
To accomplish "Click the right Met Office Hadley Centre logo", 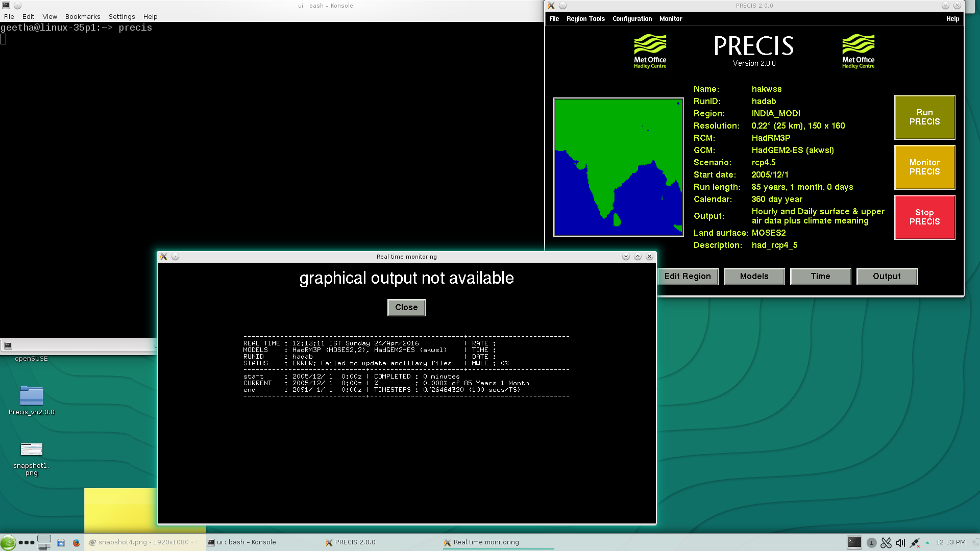I will coord(858,52).
